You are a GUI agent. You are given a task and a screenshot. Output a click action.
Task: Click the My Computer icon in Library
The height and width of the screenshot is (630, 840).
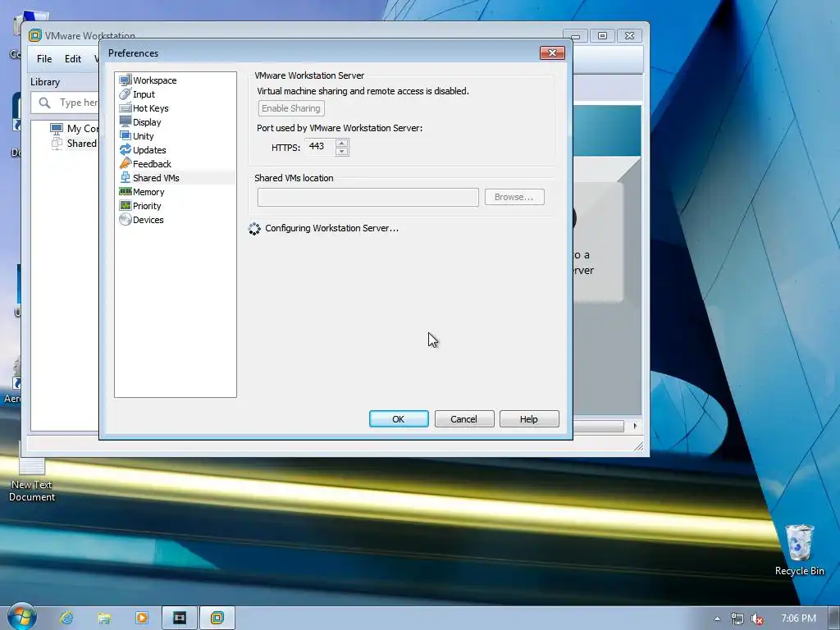point(57,128)
